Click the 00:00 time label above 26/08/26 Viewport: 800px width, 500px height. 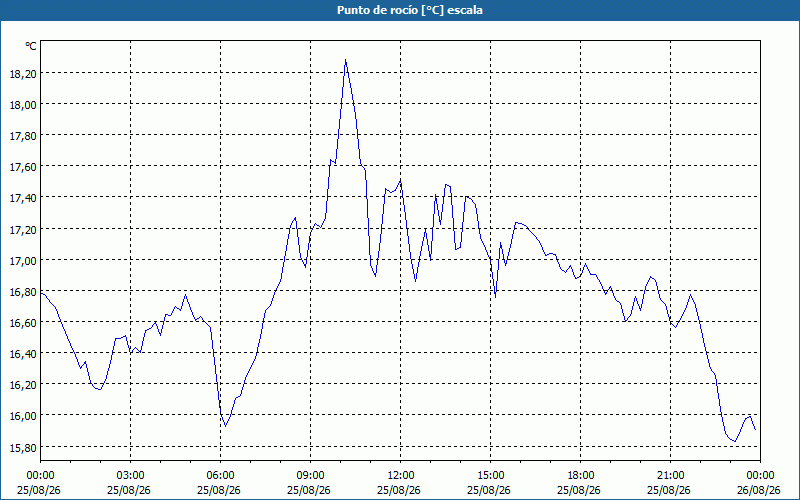click(x=760, y=476)
